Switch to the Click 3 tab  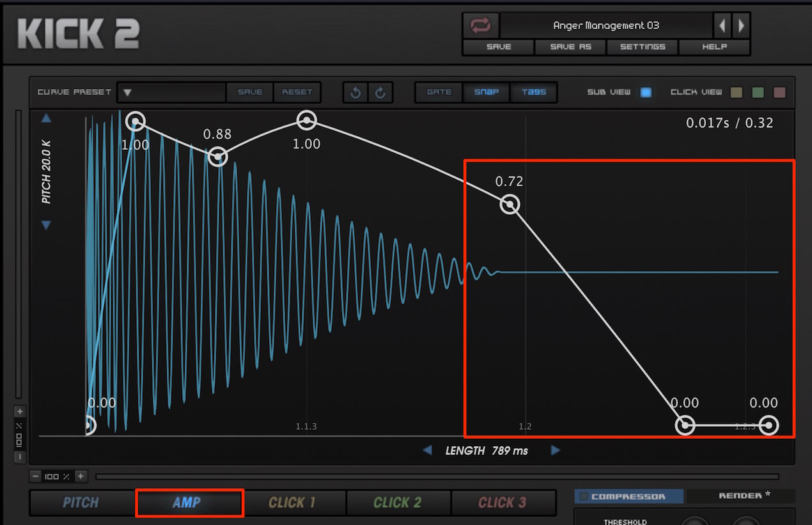tap(503, 503)
